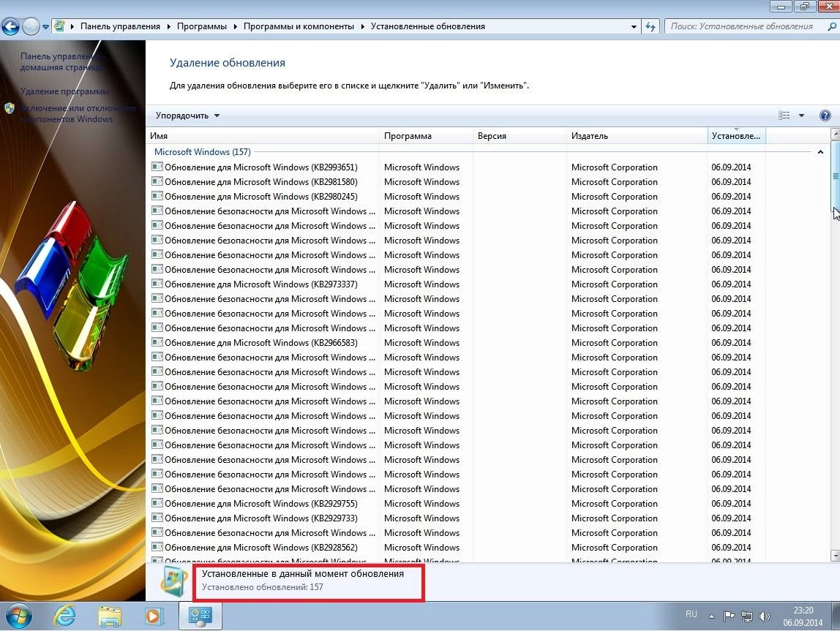
Task: Click the icon of update KB2929755
Action: (x=157, y=503)
